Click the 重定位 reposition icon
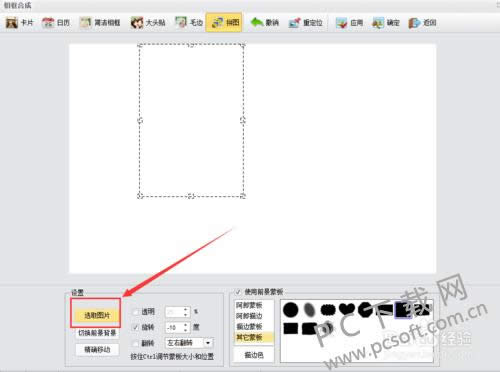 pos(294,23)
